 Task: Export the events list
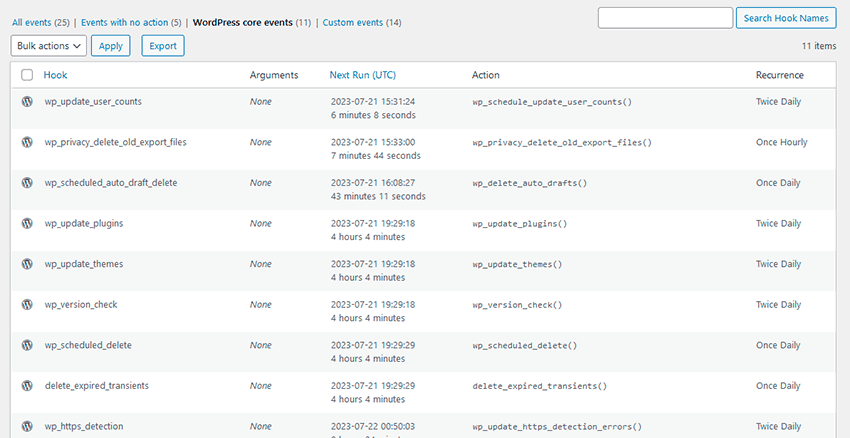coord(163,46)
